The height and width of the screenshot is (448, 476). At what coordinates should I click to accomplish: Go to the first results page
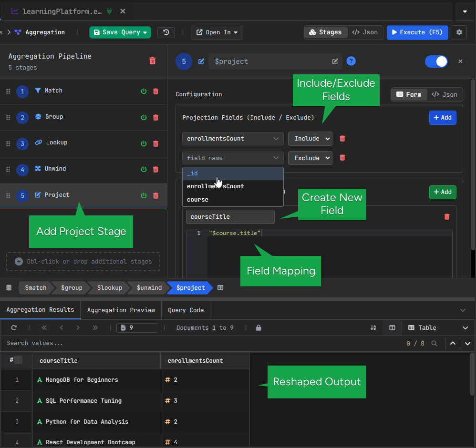click(x=44, y=327)
